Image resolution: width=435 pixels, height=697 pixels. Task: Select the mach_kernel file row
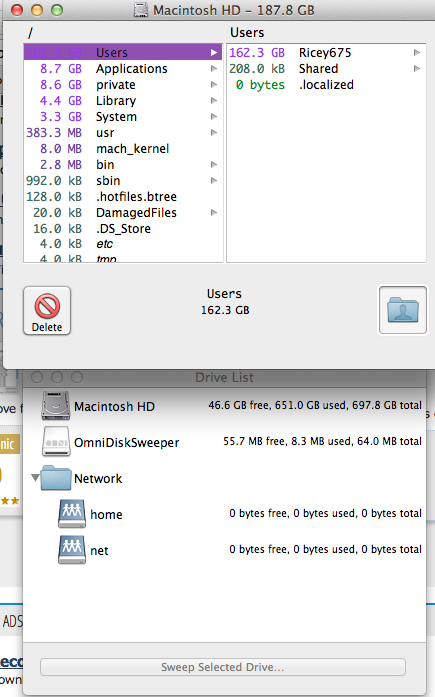123,148
